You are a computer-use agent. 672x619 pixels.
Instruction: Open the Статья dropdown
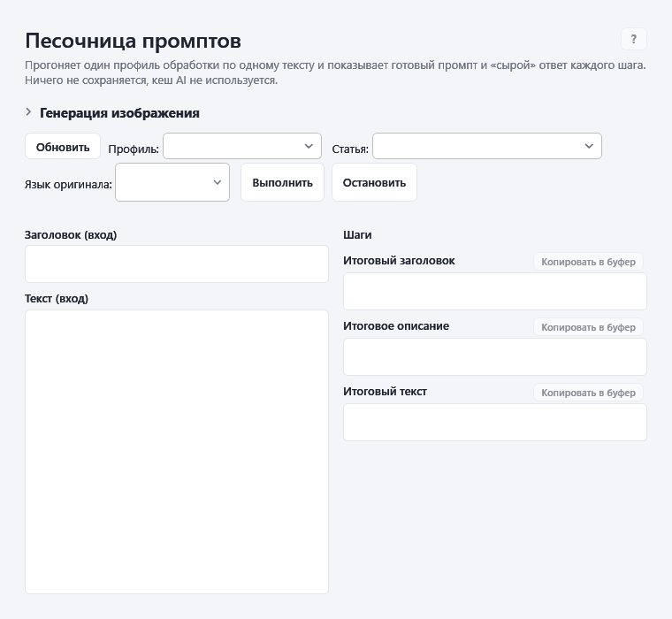[487, 146]
